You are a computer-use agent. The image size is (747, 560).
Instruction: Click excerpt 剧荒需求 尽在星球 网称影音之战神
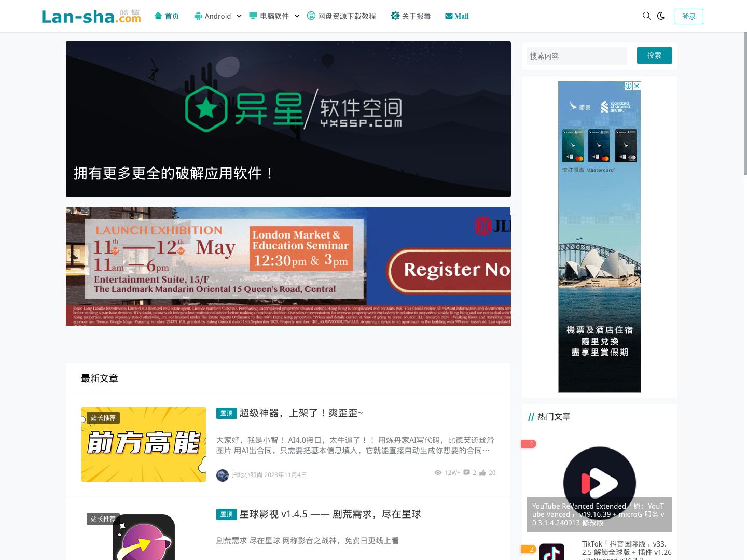[x=308, y=541]
